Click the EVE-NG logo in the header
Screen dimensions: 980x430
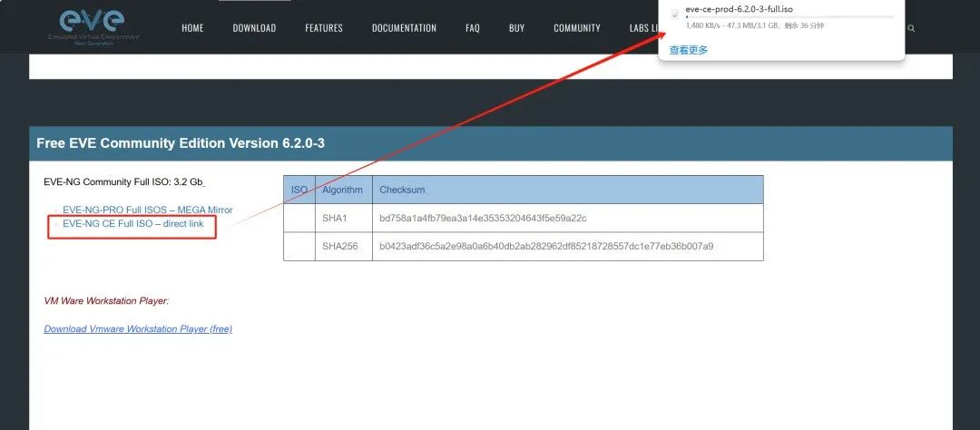click(x=93, y=27)
